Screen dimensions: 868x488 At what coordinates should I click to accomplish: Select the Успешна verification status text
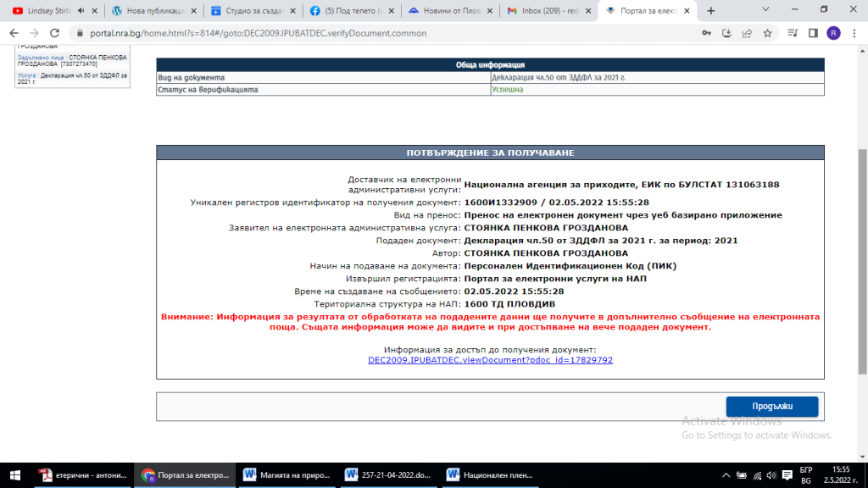[507, 90]
